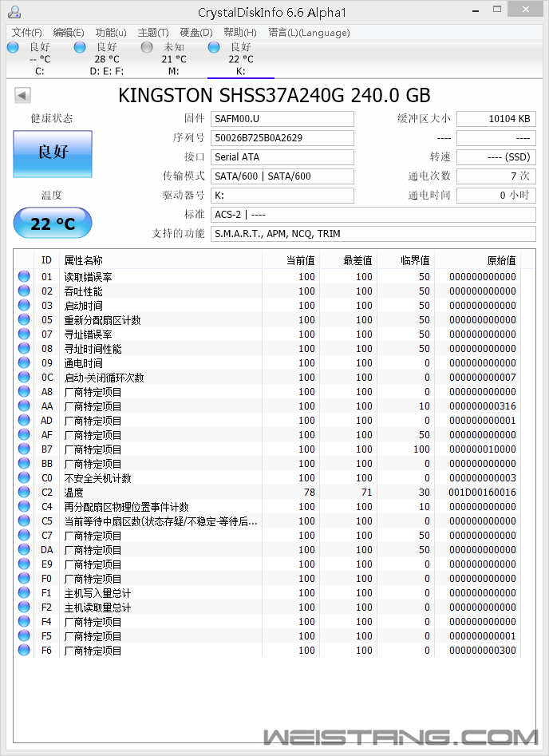
Task: Select the 主机写入量总计 attribute name
Action: pyautogui.click(x=98, y=593)
